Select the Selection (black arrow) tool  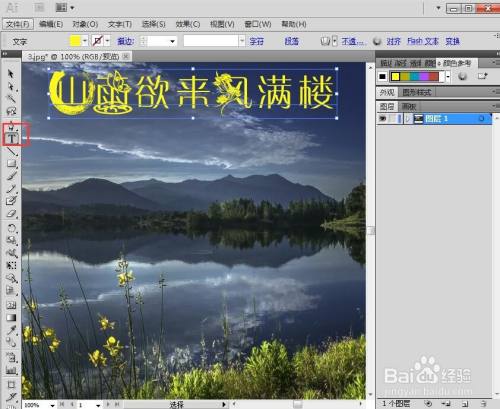click(11, 74)
